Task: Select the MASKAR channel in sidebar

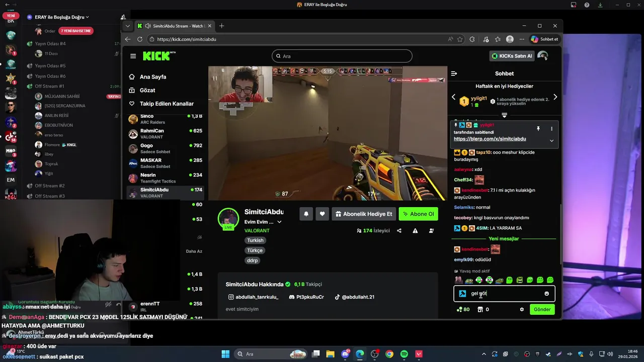Action: tap(166, 163)
